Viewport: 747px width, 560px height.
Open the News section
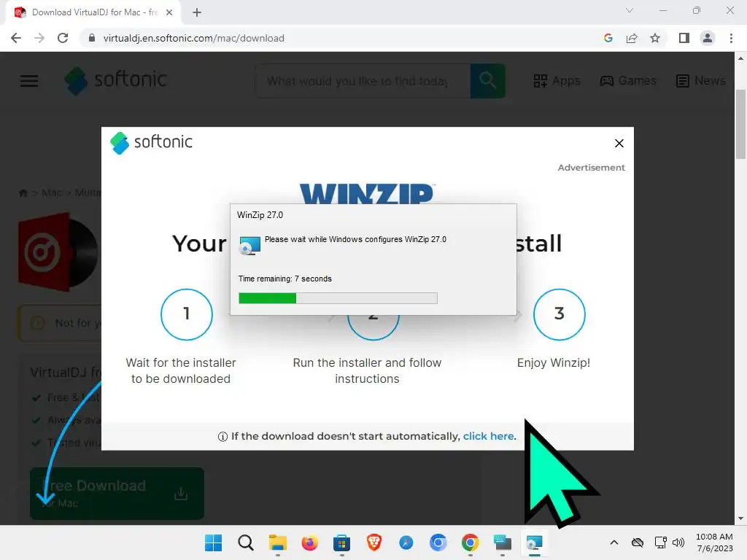tap(701, 80)
